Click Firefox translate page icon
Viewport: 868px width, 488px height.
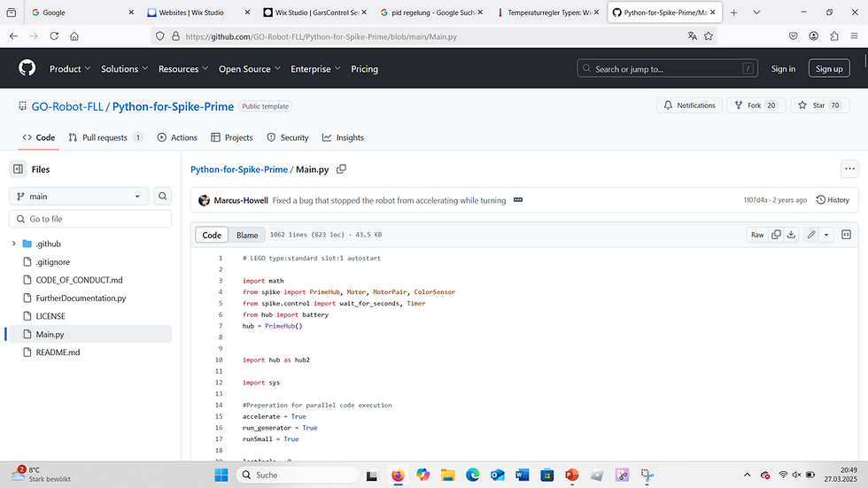pyautogui.click(x=693, y=36)
